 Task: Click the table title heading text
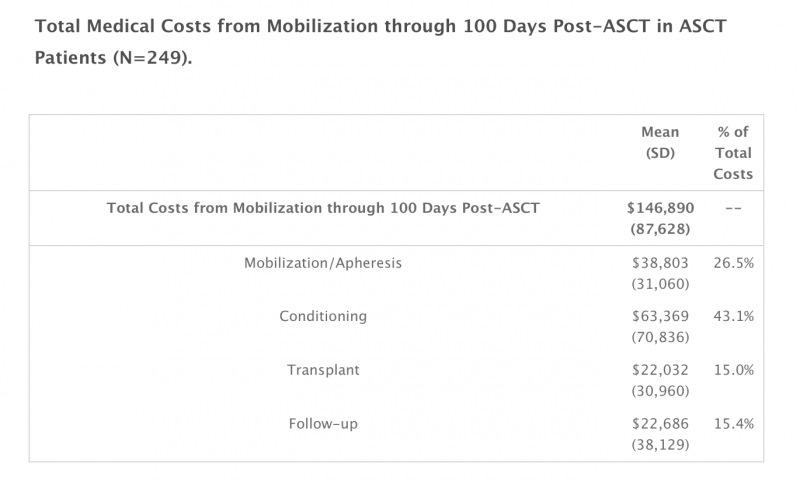pyautogui.click(x=381, y=41)
